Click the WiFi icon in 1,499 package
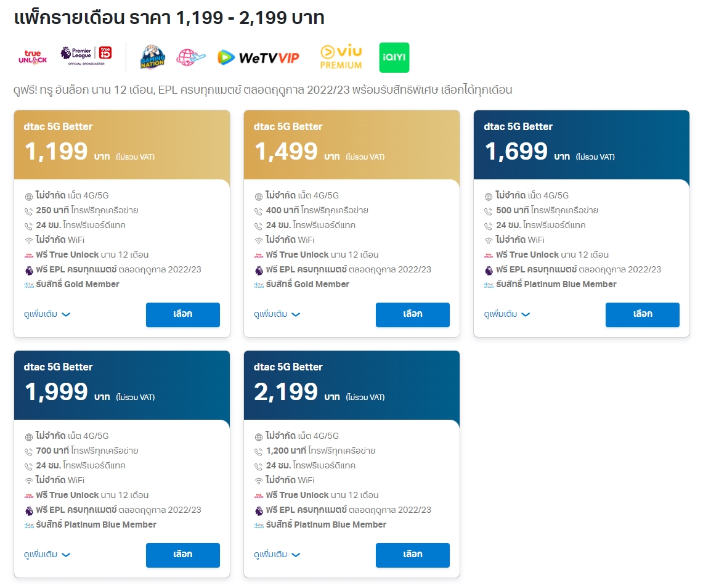This screenshot has height=588, width=703. (259, 241)
